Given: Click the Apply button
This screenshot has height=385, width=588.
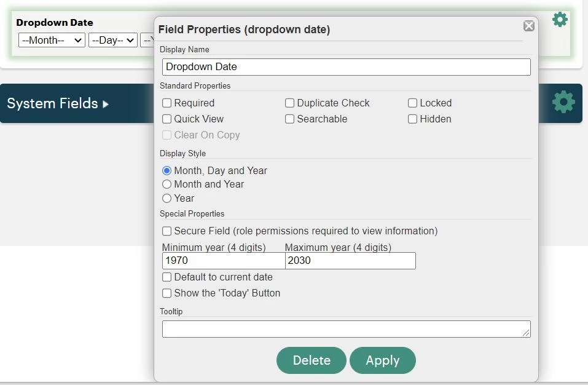Looking at the screenshot, I should point(383,360).
